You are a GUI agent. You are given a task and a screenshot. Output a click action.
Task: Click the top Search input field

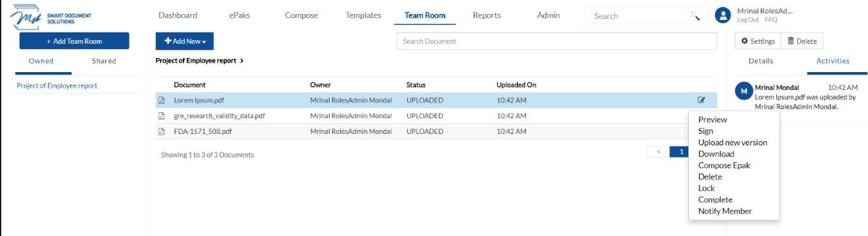pyautogui.click(x=639, y=16)
